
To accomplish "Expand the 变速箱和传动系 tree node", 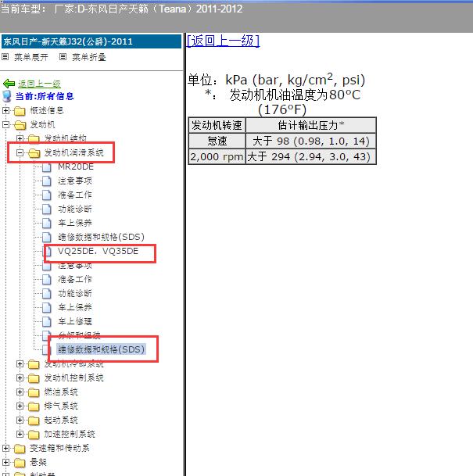I will pyautogui.click(x=5, y=448).
